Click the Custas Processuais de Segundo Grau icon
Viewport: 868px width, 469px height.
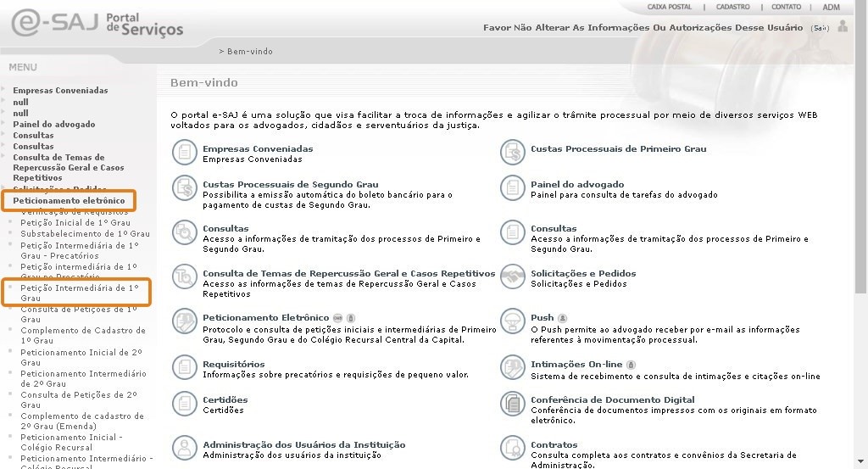tap(184, 188)
